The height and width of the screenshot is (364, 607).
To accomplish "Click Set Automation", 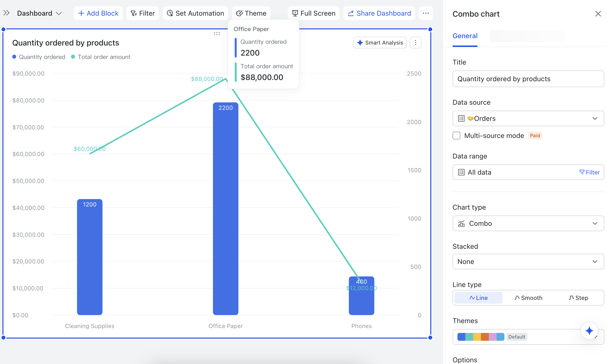I will click(195, 13).
